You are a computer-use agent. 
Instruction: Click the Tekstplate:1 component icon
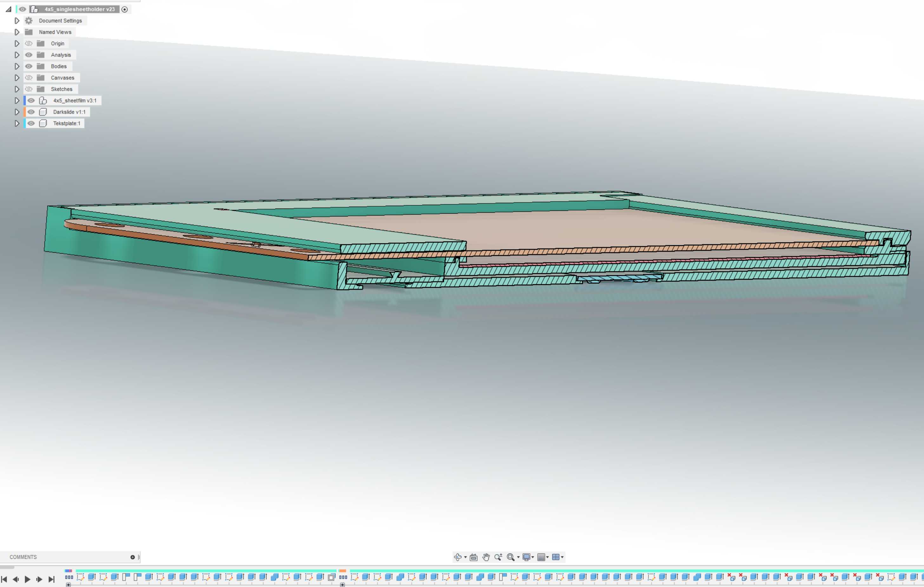pos(43,124)
